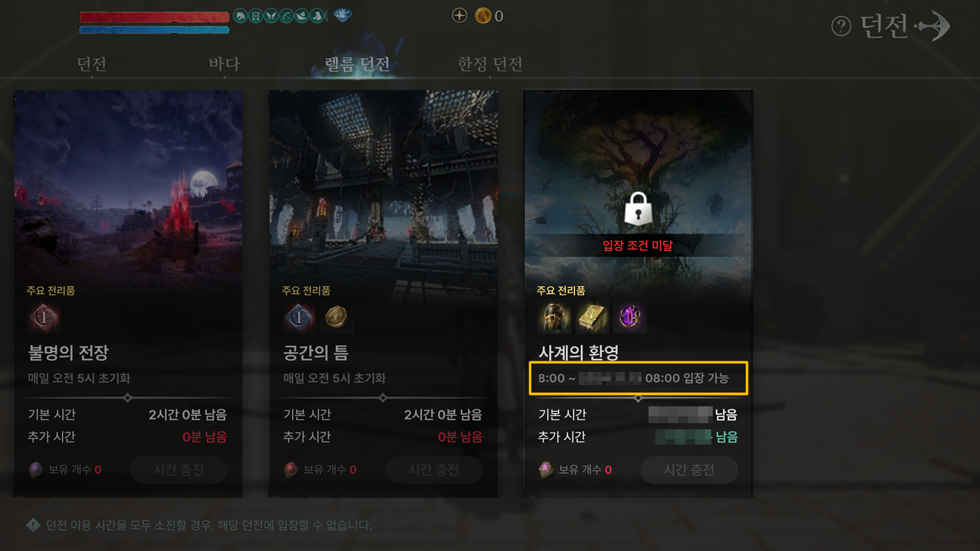Click 시간 충전 for 불명의 전장
The image size is (980, 551).
pyautogui.click(x=178, y=470)
